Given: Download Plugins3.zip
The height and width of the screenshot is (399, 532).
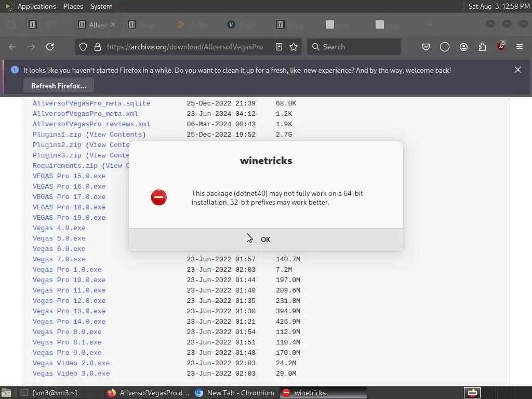Looking at the screenshot, I should click(x=57, y=155).
